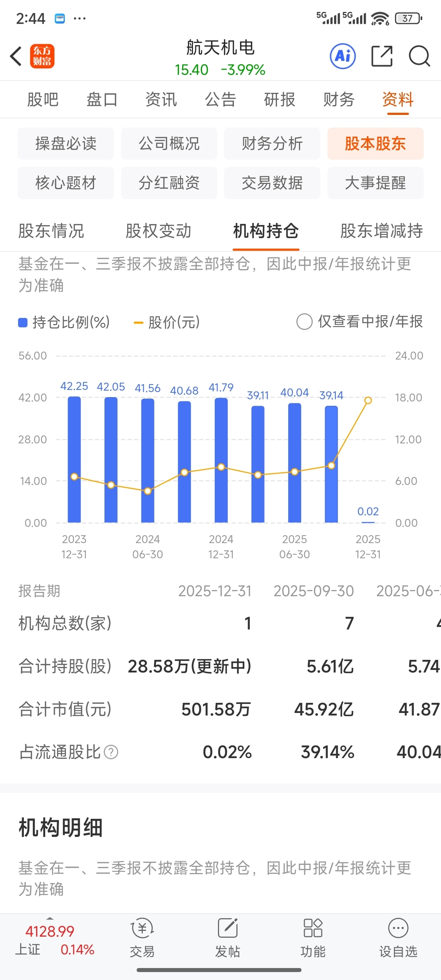The height and width of the screenshot is (980, 441).
Task: Tap the 0.02 bar for 2025-12-31
Action: [368, 522]
